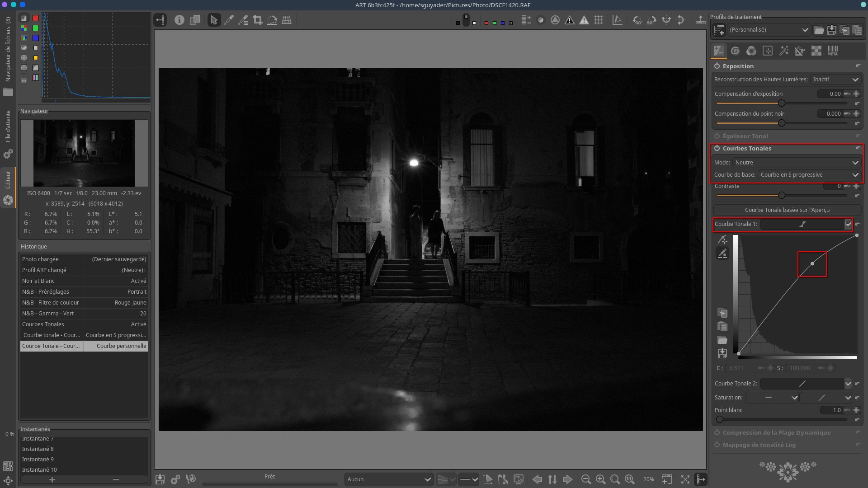Select 'N&B - Filtre de couleur' history entry
The width and height of the screenshot is (868, 488).
coord(51,303)
